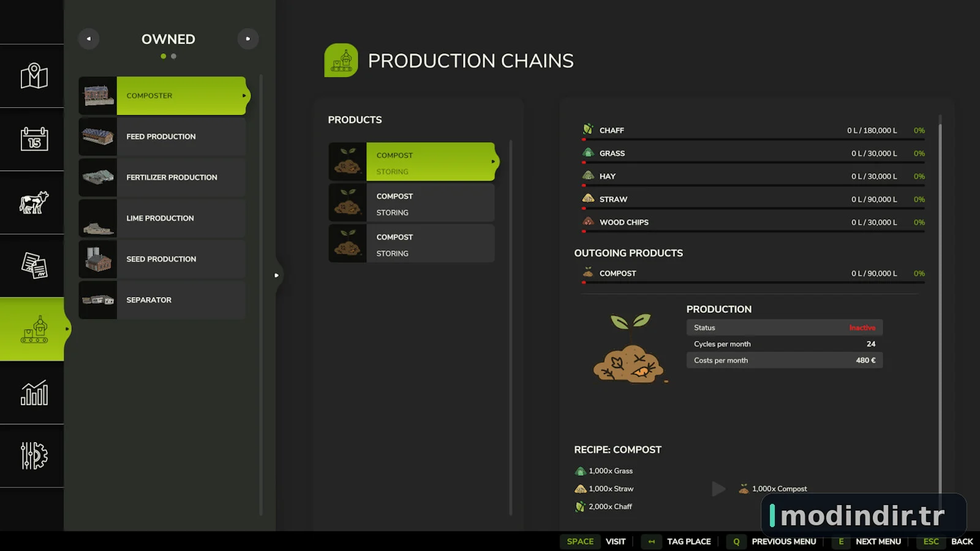
Task: Click the Feed Production building thumbnail
Action: tap(97, 137)
